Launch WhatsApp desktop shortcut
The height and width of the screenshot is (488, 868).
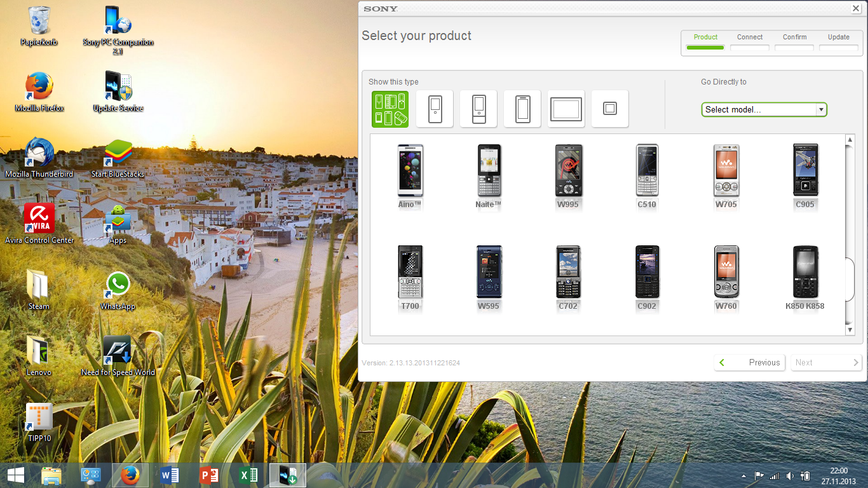[118, 290]
